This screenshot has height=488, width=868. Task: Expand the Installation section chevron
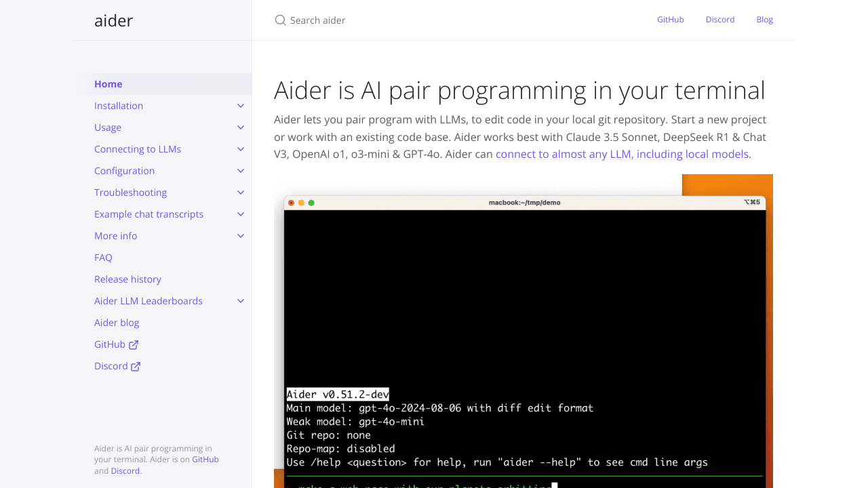(241, 106)
